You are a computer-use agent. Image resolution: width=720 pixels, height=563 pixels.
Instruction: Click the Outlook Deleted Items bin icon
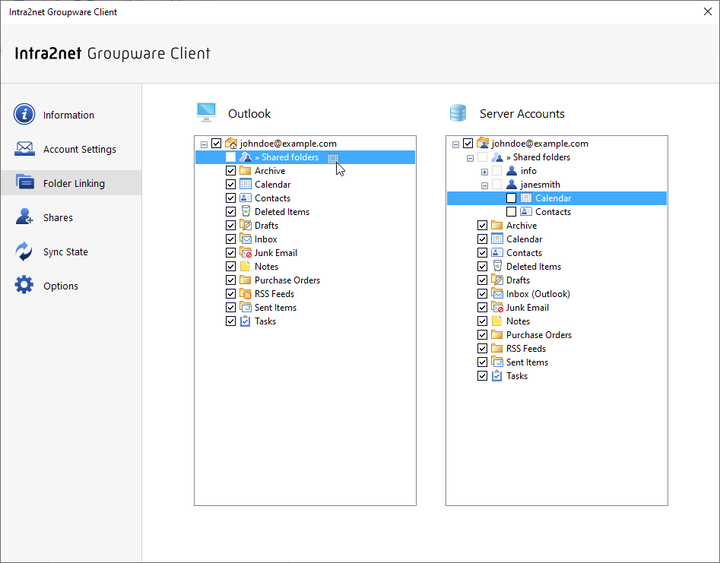pos(246,211)
